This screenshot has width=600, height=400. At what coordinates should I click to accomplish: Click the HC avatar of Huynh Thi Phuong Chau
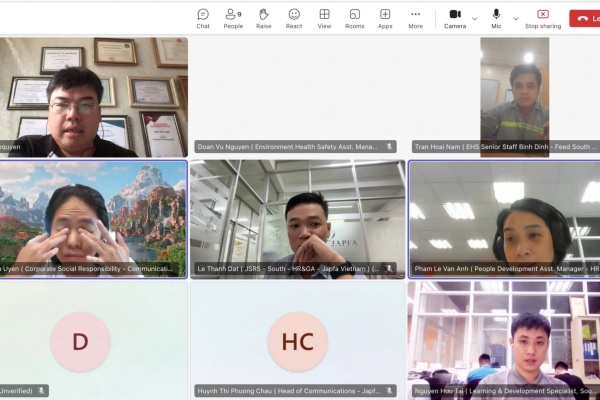click(x=297, y=341)
